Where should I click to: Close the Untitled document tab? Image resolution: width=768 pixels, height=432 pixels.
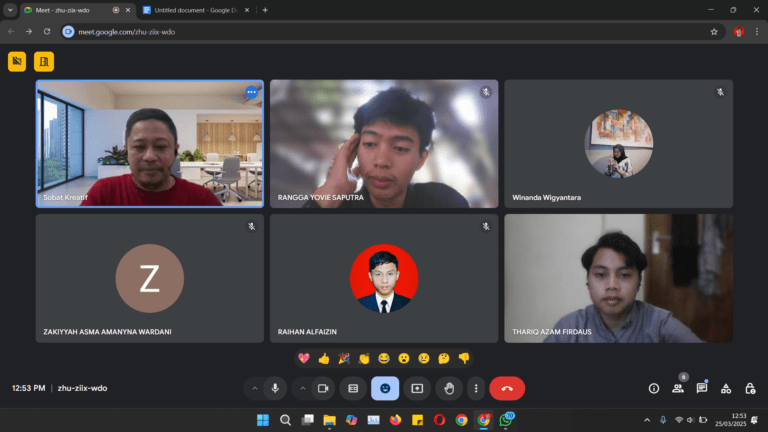(247, 10)
